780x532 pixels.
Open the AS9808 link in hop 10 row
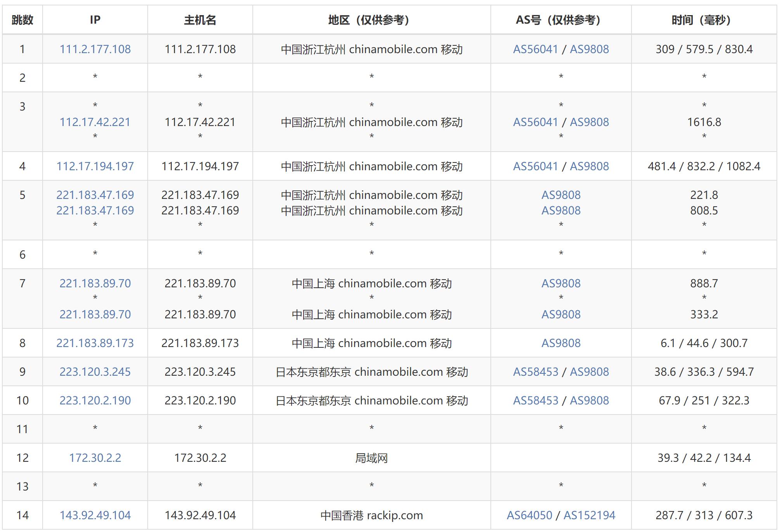[x=589, y=401]
